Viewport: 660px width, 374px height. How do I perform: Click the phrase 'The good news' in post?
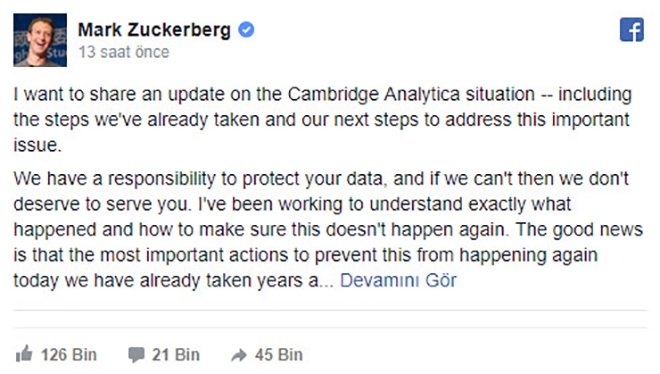pos(579,230)
